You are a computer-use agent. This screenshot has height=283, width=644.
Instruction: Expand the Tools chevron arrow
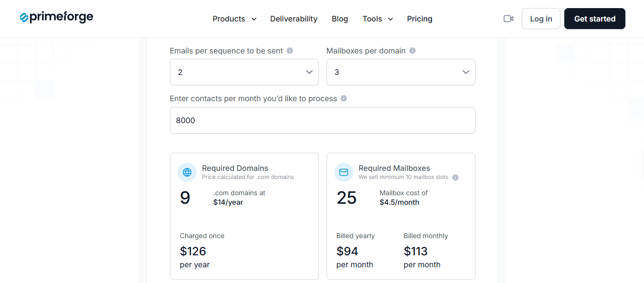391,19
